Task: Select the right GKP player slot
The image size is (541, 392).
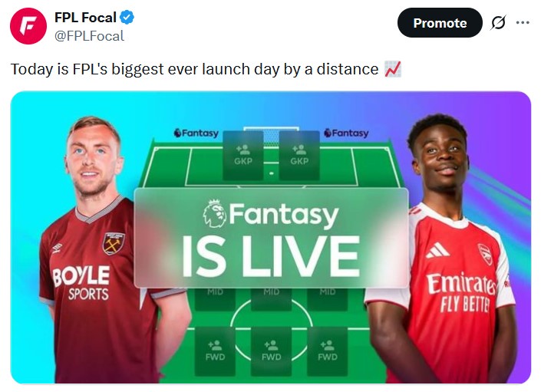Action: click(x=299, y=154)
